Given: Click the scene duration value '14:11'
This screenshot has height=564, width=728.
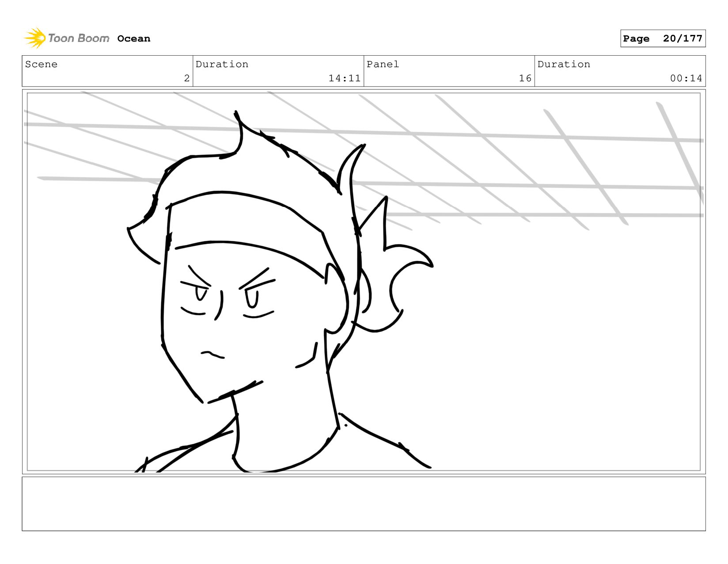Looking at the screenshot, I should (x=345, y=78).
